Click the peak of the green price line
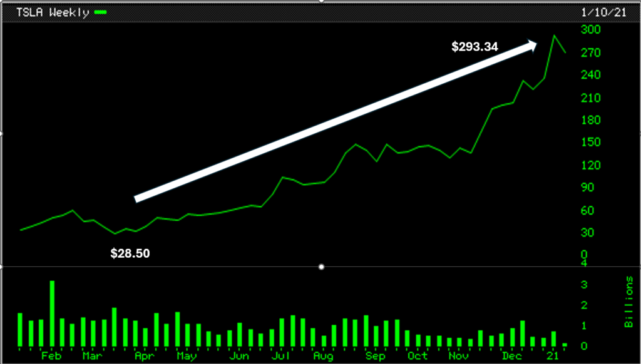This screenshot has width=641, height=364. tap(554, 36)
